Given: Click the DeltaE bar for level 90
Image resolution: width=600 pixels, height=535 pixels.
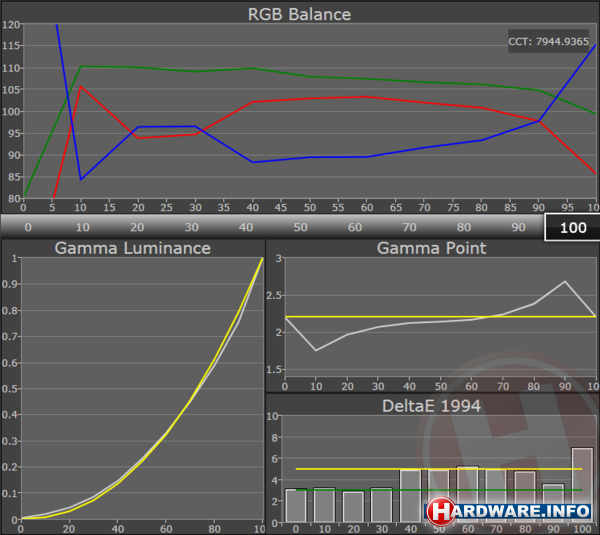Looking at the screenshot, I should coord(553,503).
